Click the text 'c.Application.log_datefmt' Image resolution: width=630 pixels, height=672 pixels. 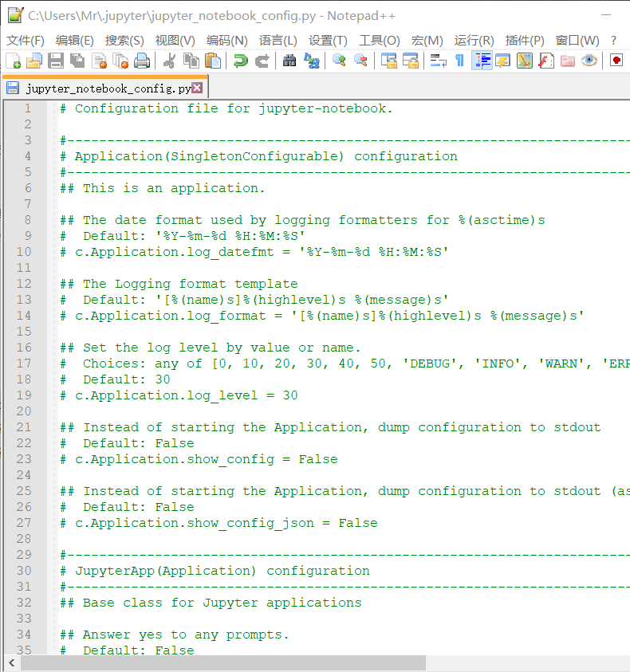click(175, 252)
